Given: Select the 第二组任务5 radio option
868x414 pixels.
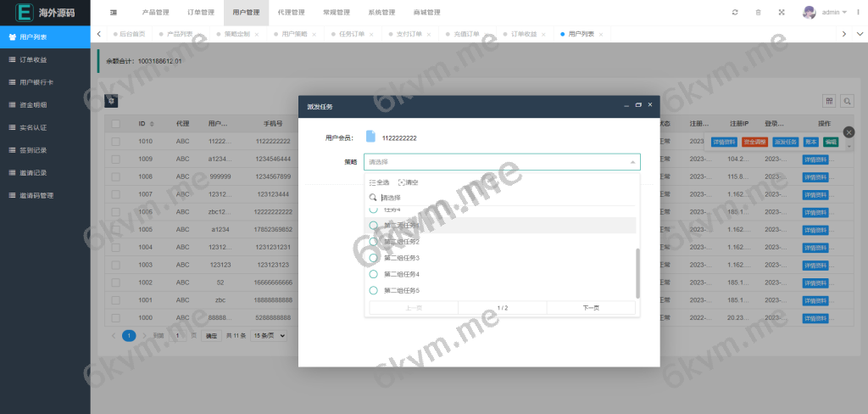Looking at the screenshot, I should (x=374, y=291).
